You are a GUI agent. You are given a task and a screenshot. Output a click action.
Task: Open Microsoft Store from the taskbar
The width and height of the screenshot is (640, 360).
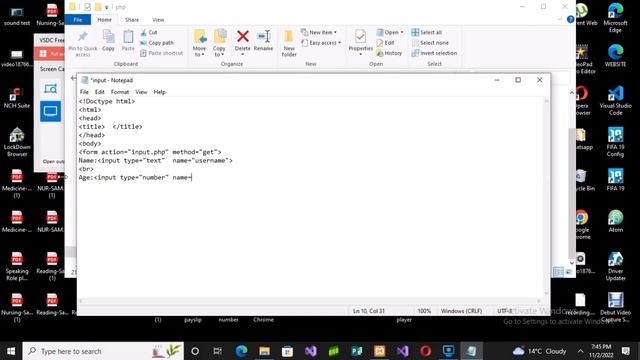point(287,351)
